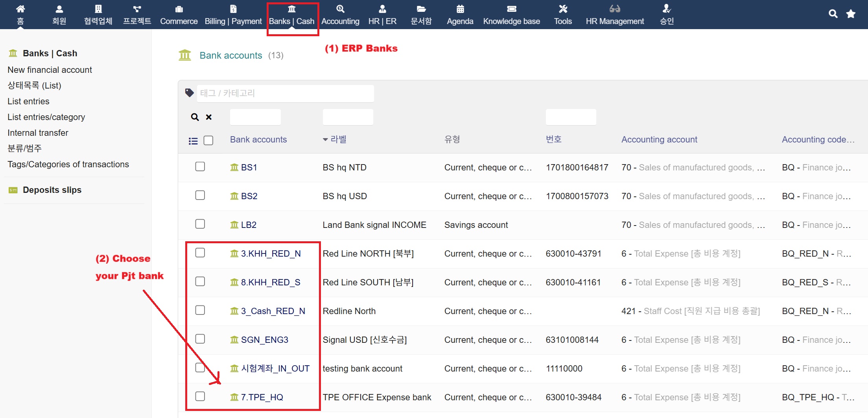Screen dimensions: 868x418
Task: Open the column selector list icon
Action: (x=193, y=141)
